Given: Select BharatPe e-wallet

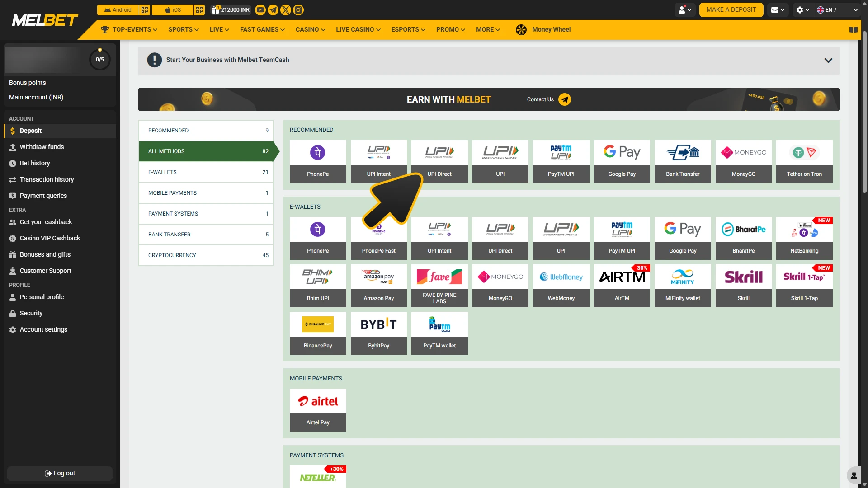Looking at the screenshot, I should [x=744, y=238].
